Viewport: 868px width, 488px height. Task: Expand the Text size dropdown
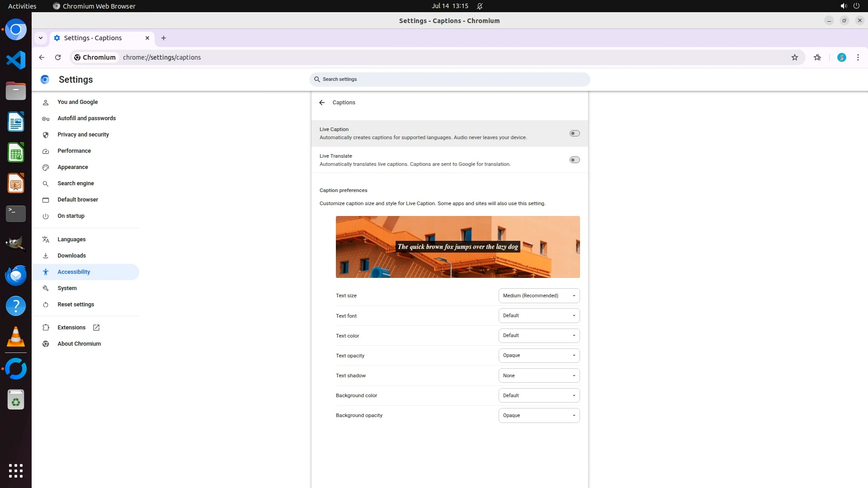click(538, 296)
